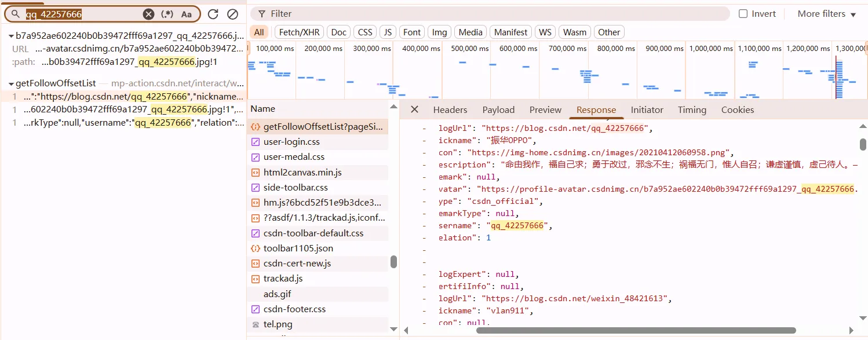Click the response horizontal scrollbar thumb
This screenshot has height=340, width=868.
(636, 331)
